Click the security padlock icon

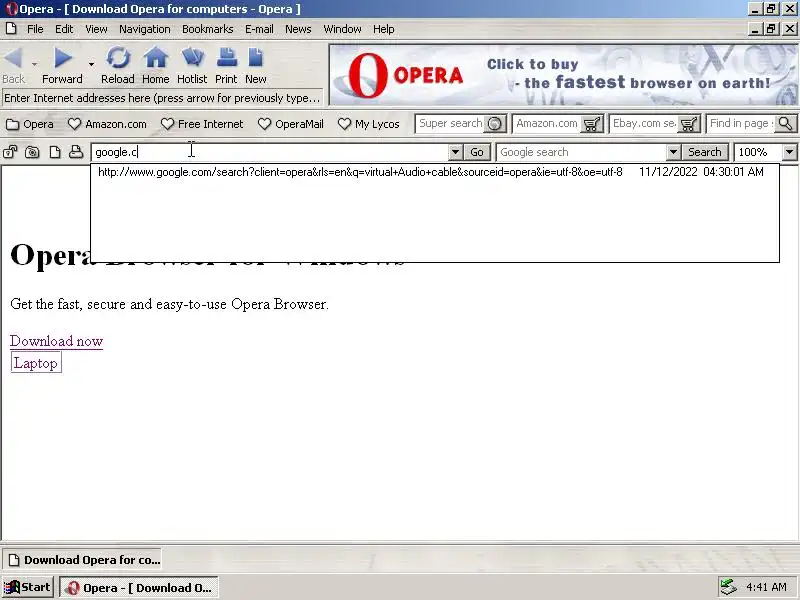(10, 152)
